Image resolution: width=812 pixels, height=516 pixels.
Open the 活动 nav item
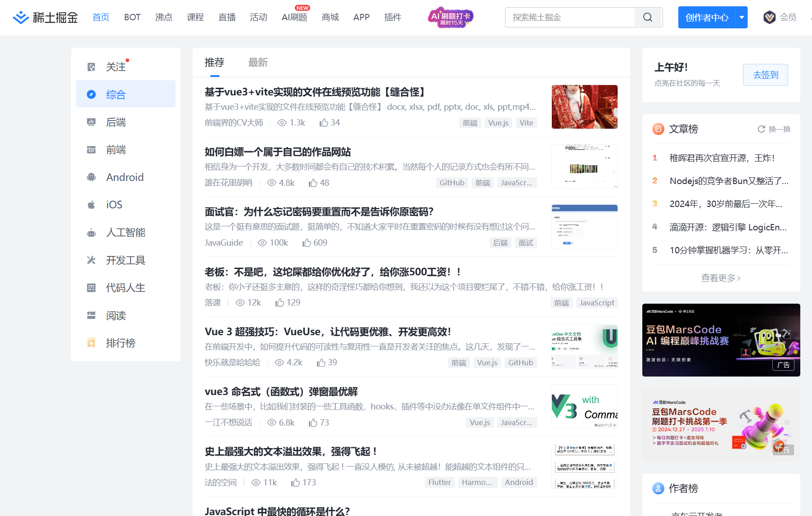(258, 17)
